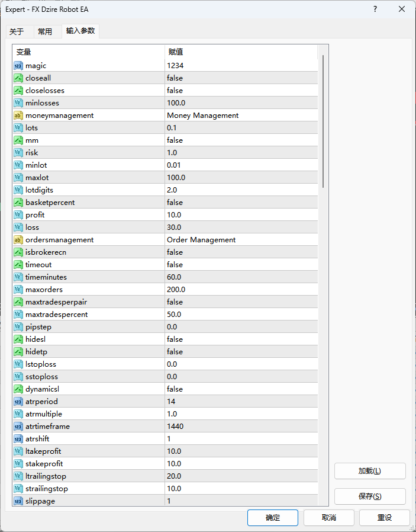This screenshot has width=416, height=532.
Task: Click the ltakeprofit variable name
Action: [43, 451]
